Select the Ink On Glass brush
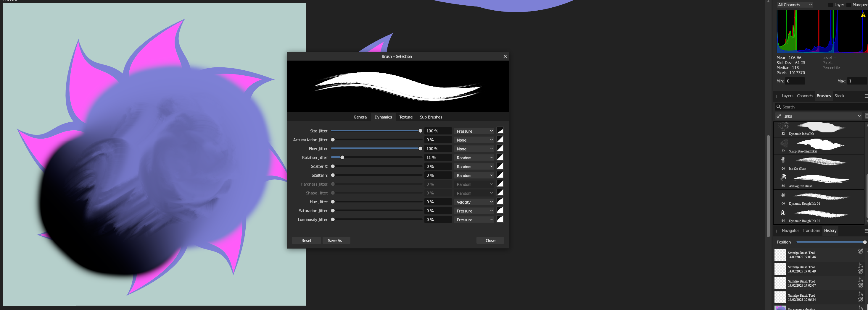Screen dimensions: 868x310 point(819,164)
